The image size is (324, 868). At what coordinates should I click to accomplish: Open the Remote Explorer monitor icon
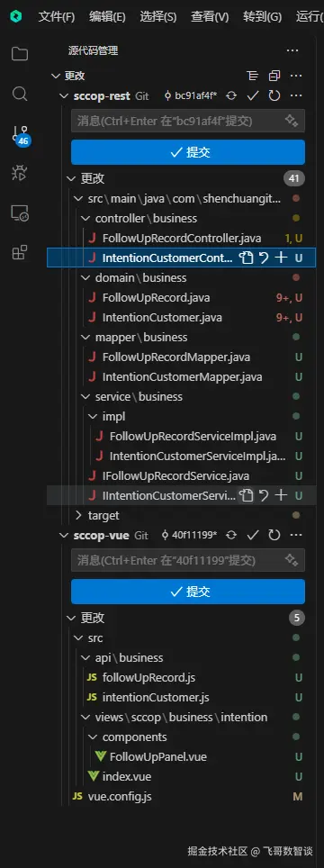pos(20,213)
